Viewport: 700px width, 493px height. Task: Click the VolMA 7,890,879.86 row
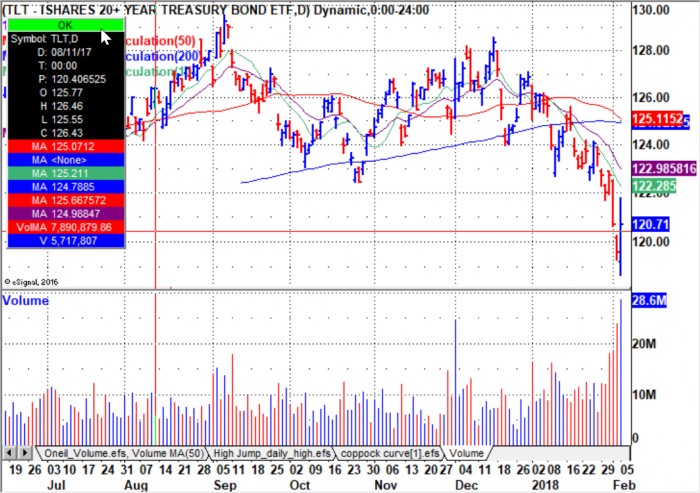point(66,227)
